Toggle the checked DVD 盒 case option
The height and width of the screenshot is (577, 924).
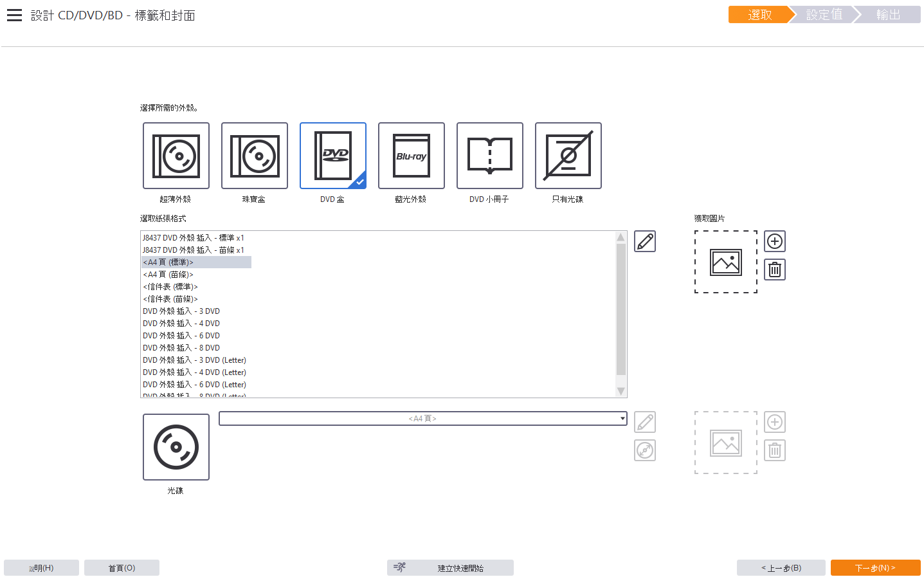(332, 156)
